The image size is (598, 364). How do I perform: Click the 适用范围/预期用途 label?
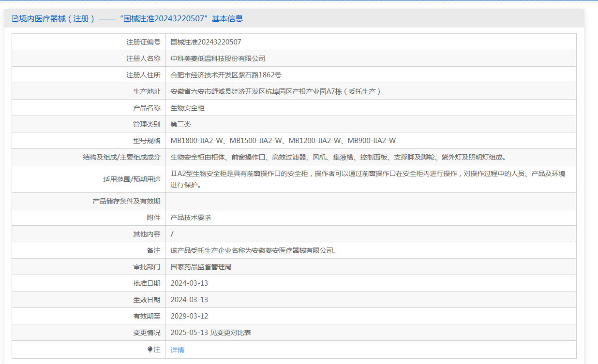point(132,179)
